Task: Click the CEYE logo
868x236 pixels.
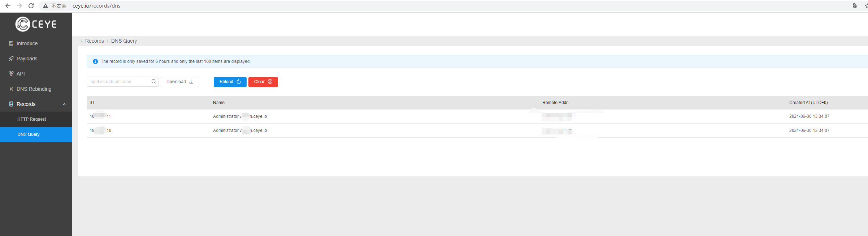Action: pos(36,24)
